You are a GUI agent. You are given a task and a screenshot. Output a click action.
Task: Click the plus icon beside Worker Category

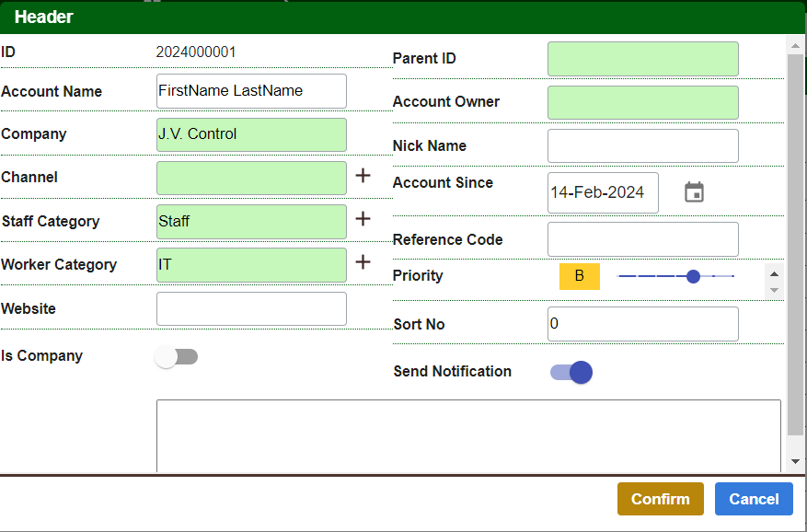(363, 262)
